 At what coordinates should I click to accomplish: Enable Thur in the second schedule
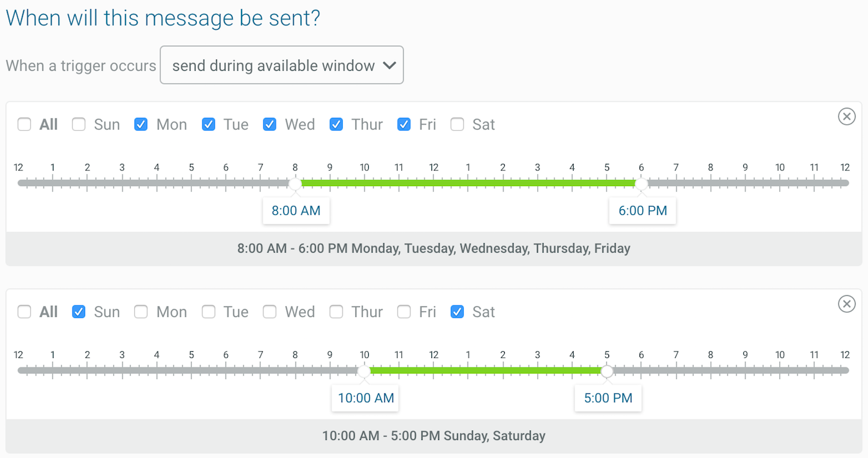tap(336, 312)
